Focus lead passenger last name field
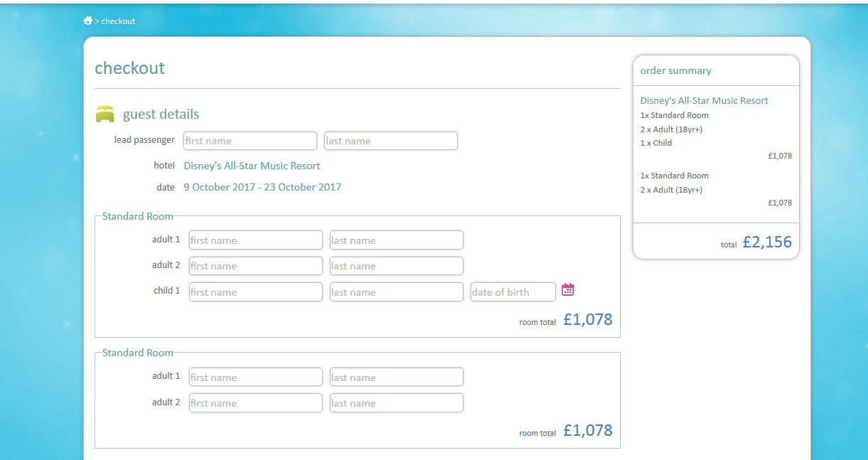 (391, 141)
